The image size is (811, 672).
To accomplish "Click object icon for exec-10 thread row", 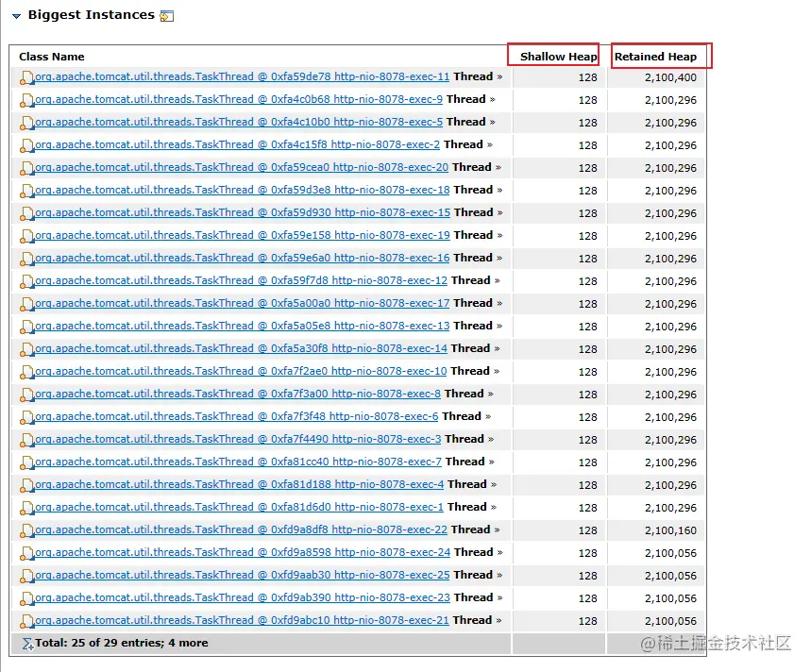I will point(26,372).
